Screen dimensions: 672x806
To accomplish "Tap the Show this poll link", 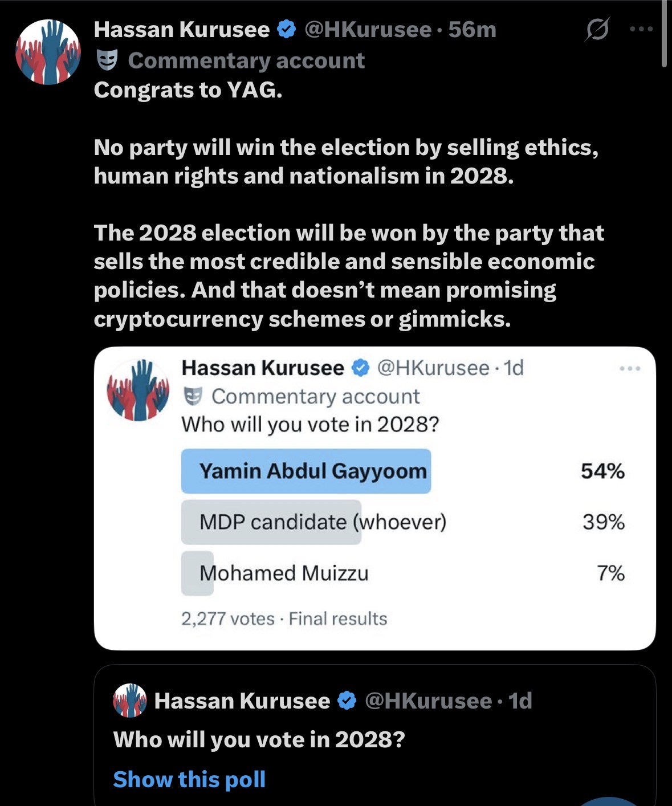I will pos(189,779).
